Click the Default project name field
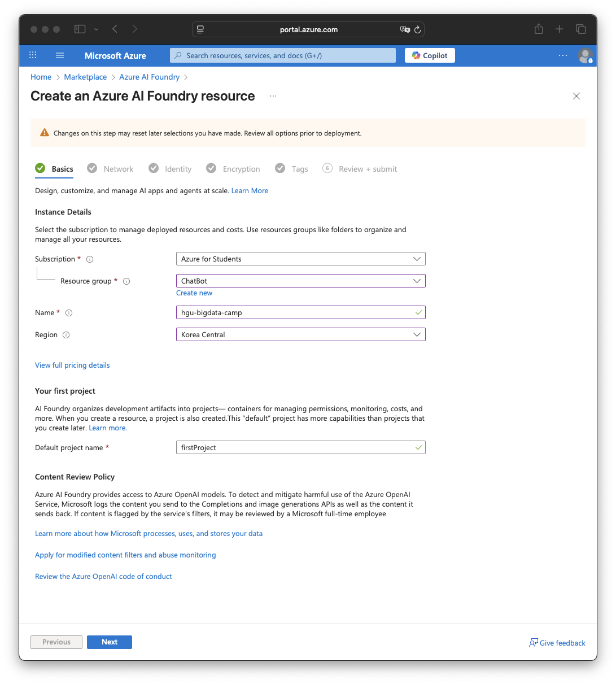Screen dimensions: 616x684 (301, 447)
